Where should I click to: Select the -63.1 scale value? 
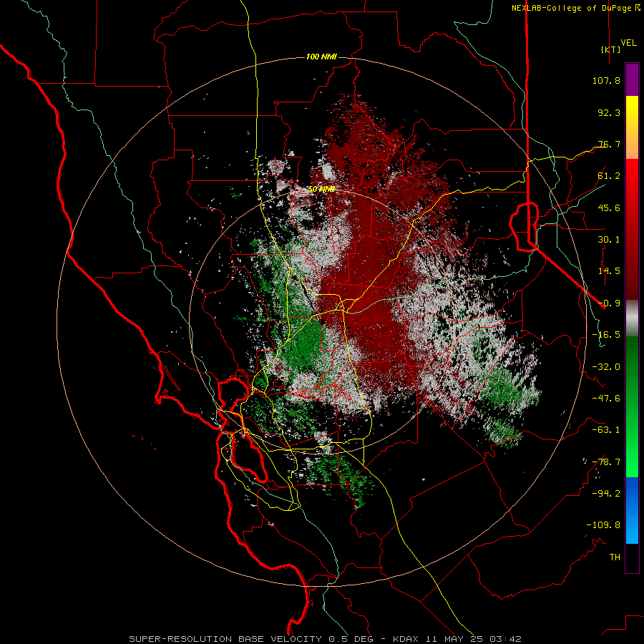coord(606,430)
